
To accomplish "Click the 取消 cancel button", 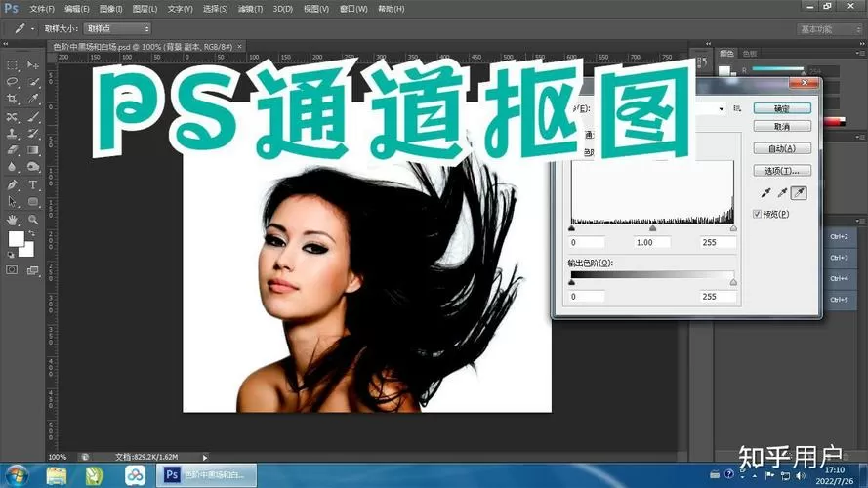I will tap(782, 126).
